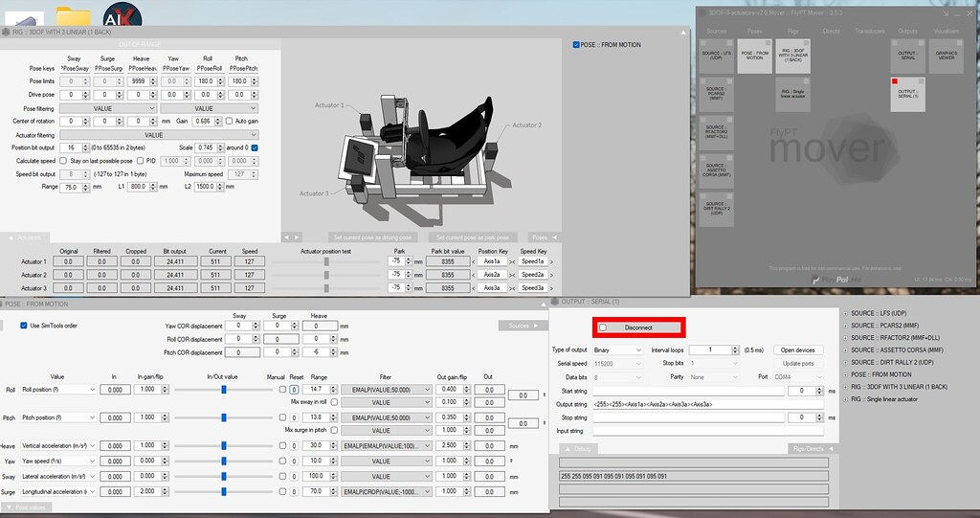Click the Rigs/Directs button
The height and width of the screenshot is (518, 980).
point(812,448)
